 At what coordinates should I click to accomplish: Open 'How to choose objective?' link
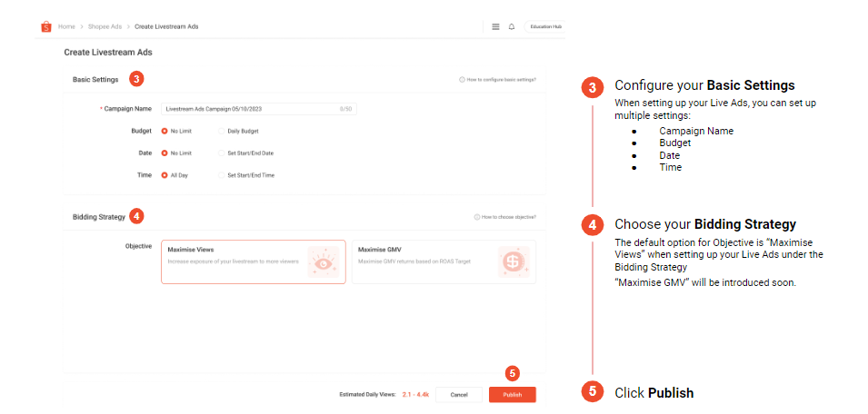click(x=509, y=217)
